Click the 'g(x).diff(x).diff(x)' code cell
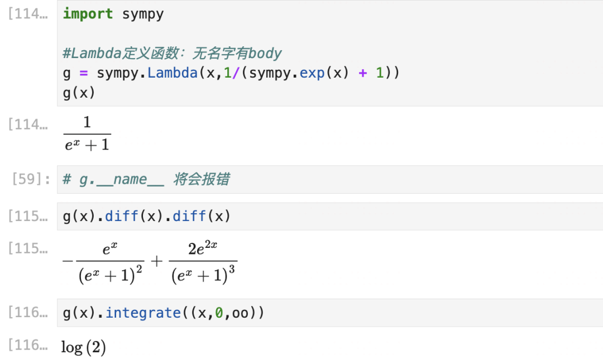The height and width of the screenshot is (364, 603). tap(146, 216)
